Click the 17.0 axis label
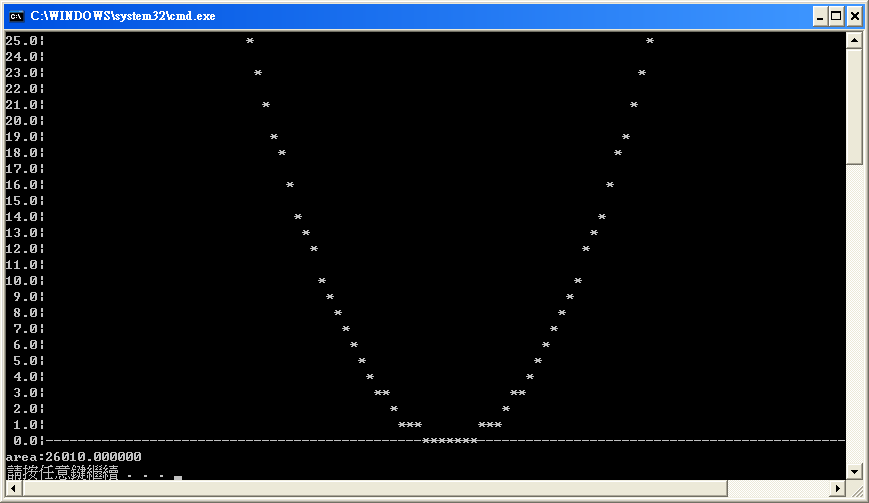The image size is (869, 503). 22,168
